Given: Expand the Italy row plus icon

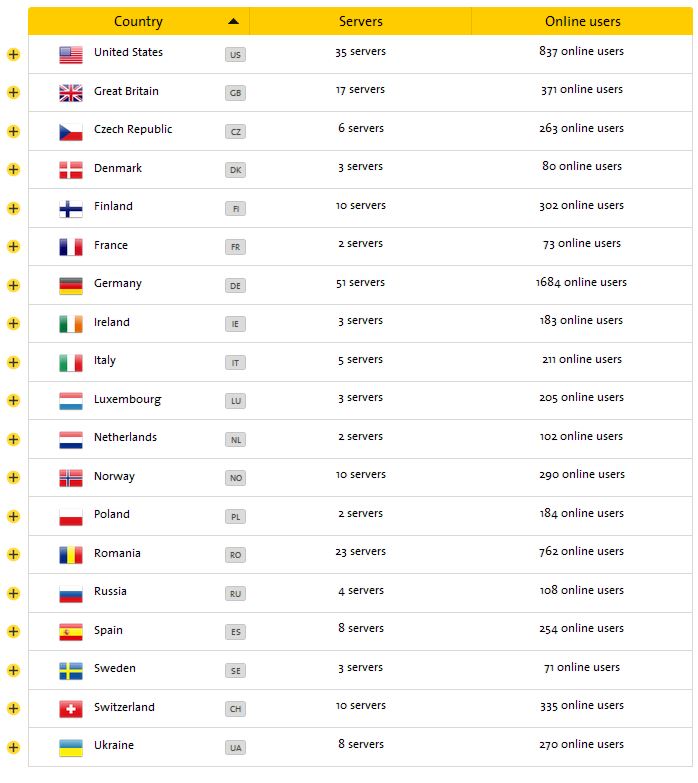Looking at the screenshot, I should [13, 363].
